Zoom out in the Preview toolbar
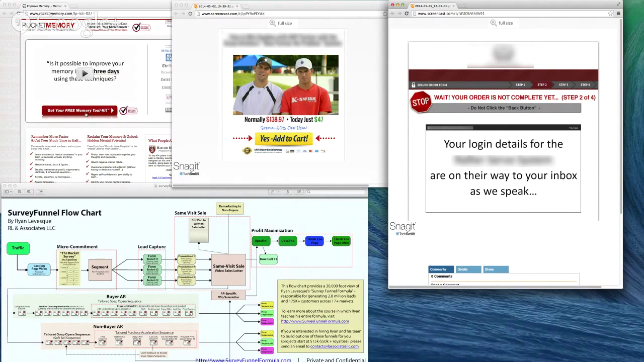Viewport: 644px width, 362px height. coord(20,192)
